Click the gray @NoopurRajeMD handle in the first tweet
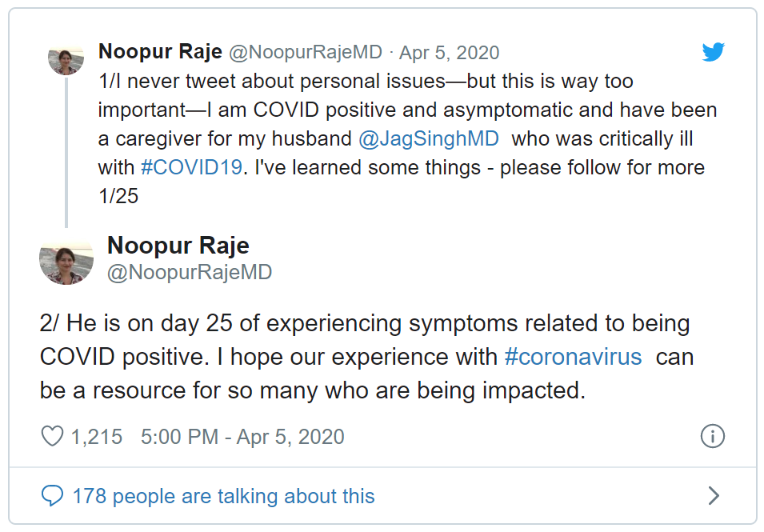 [x=306, y=53]
